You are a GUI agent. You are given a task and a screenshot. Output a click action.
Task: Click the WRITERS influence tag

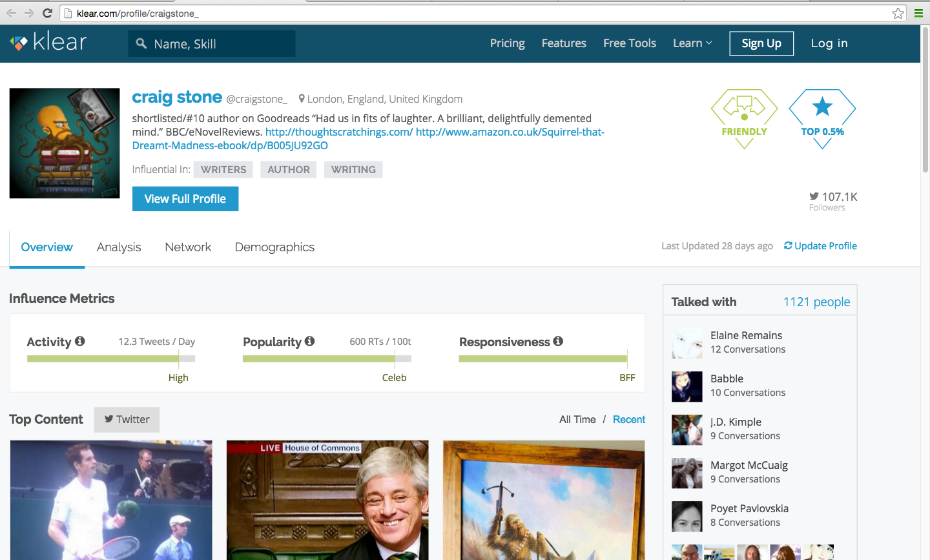click(223, 170)
